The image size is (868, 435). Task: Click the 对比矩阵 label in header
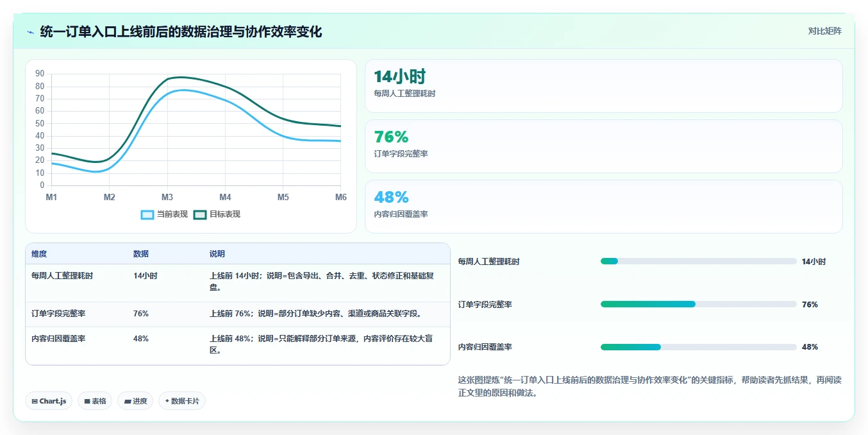(825, 31)
